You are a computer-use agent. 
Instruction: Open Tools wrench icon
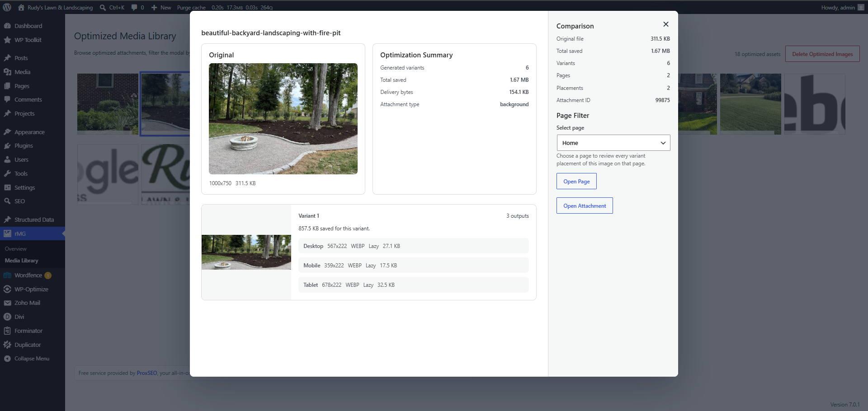point(7,173)
